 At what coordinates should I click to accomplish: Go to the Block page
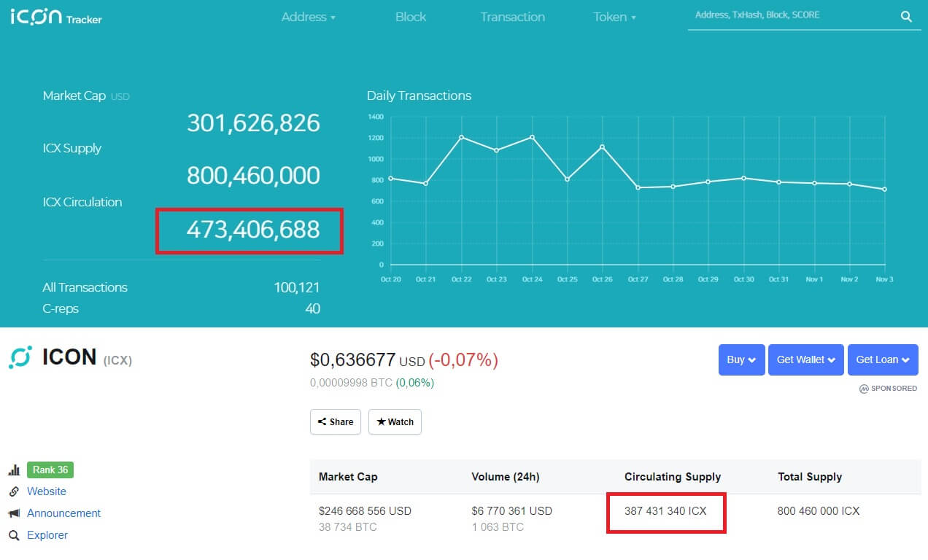pos(411,17)
